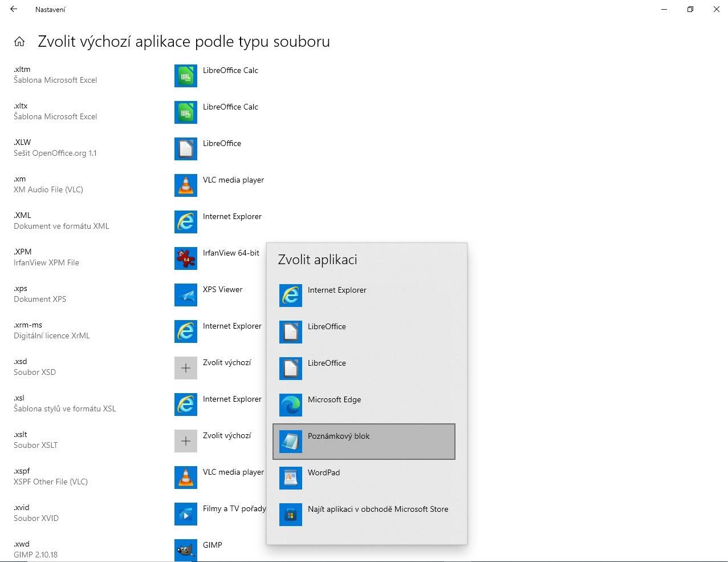Click XPS Viewer icon for .xps
728x562 pixels.
click(186, 295)
